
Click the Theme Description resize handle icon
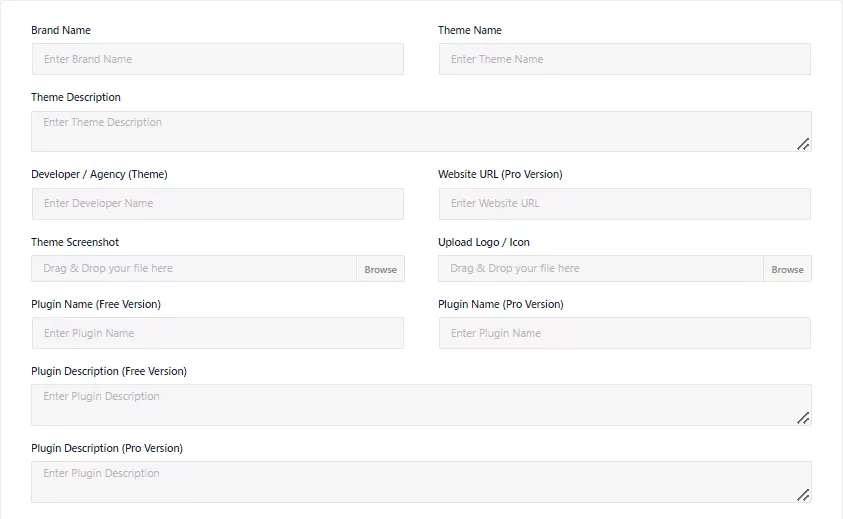tap(803, 144)
